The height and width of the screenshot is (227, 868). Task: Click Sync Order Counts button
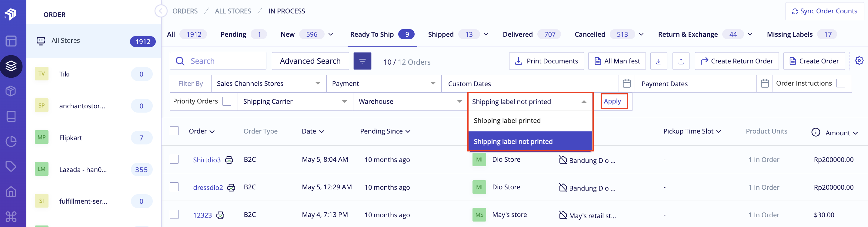pos(825,11)
